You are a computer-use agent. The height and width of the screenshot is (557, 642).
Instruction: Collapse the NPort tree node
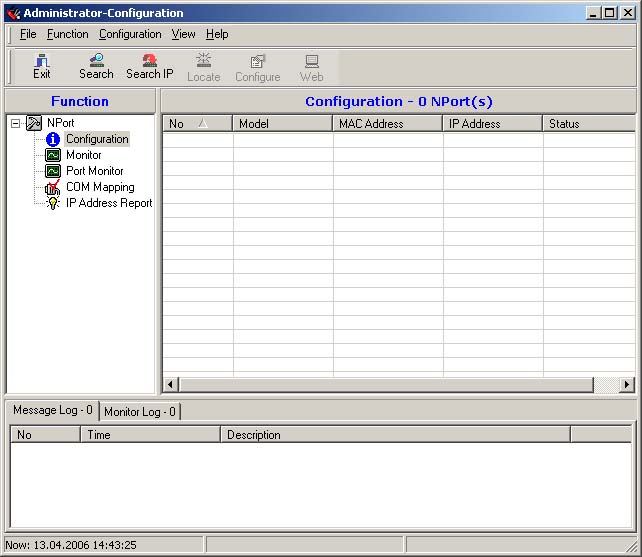click(x=16, y=123)
